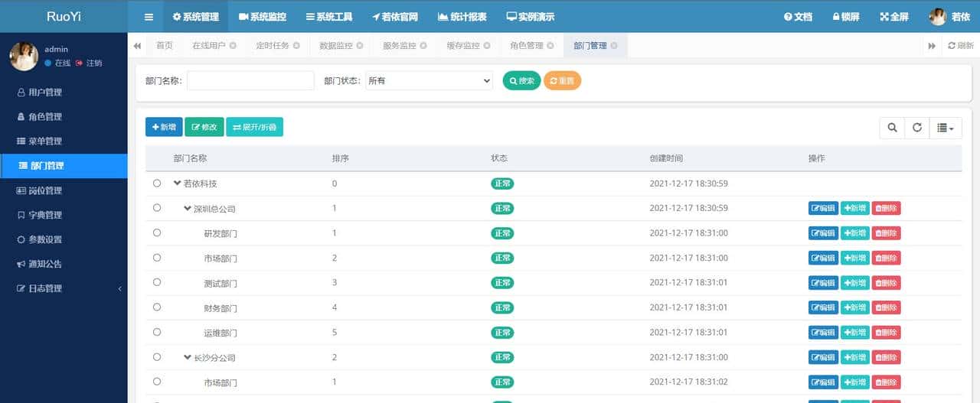Click 编辑 for 深圳总公司 row
This screenshot has width=980, height=403.
823,208
